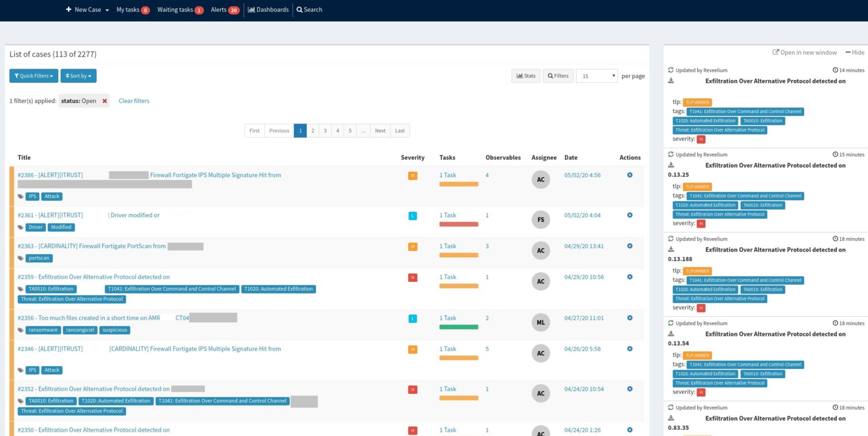Click FS assignee avatar of case #2361
Image resolution: width=868 pixels, height=436 pixels.
[x=541, y=220]
